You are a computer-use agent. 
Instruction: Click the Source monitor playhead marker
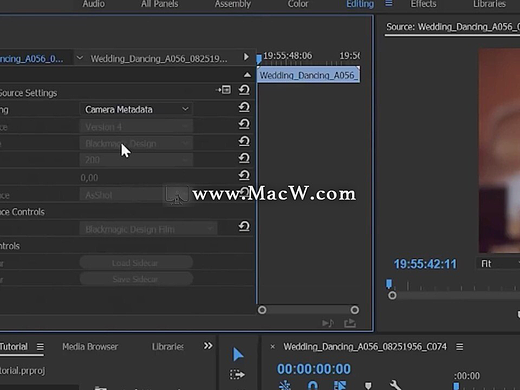pyautogui.click(x=389, y=284)
